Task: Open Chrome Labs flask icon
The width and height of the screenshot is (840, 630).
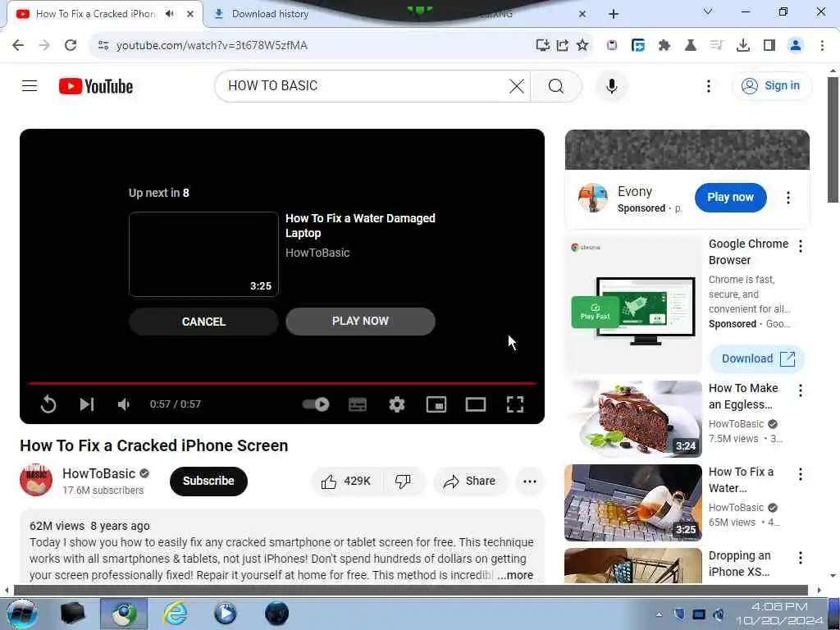Action: coord(691,46)
